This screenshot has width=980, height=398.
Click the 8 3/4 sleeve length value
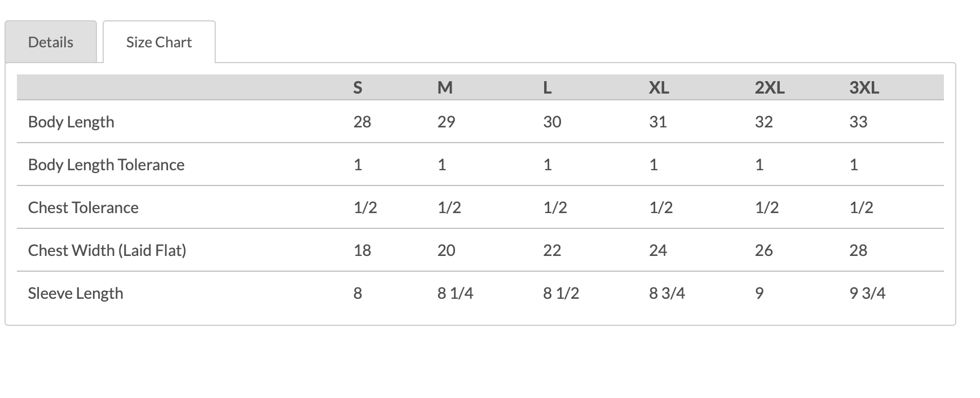tap(667, 293)
